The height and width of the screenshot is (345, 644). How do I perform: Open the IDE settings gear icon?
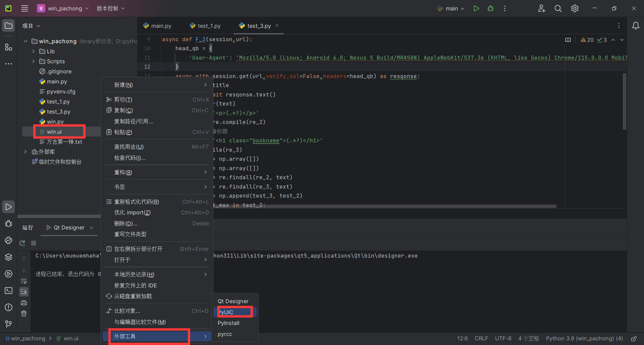[x=575, y=8]
